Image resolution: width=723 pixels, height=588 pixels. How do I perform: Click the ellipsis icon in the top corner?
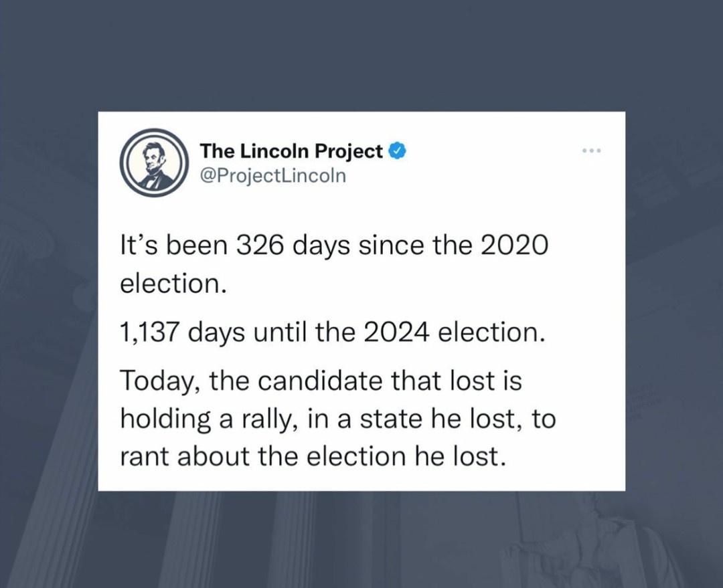tap(592, 150)
